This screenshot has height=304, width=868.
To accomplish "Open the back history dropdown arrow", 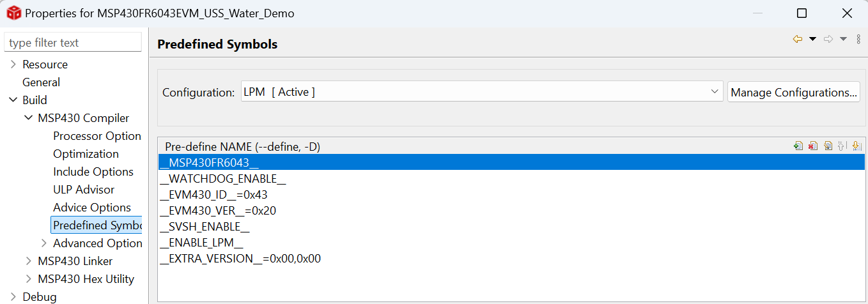I will coord(813,39).
